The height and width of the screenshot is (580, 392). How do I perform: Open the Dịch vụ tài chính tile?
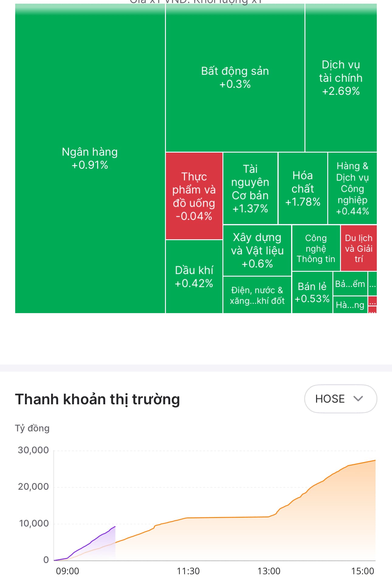click(341, 78)
